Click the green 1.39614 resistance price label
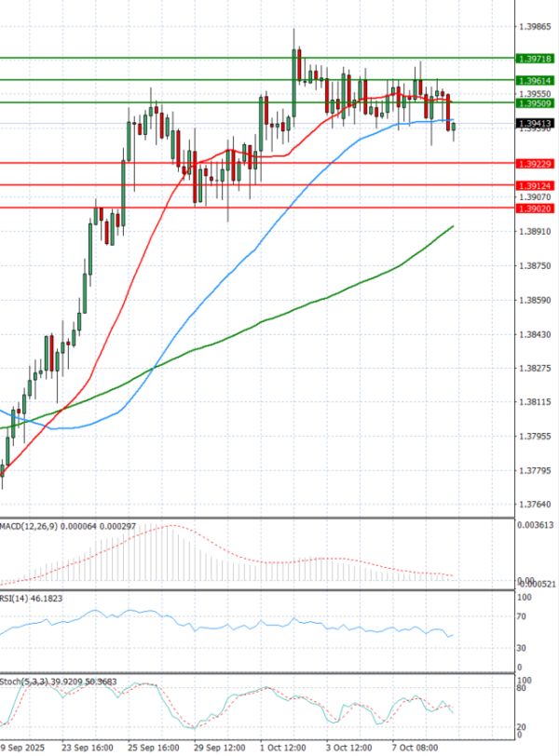 click(536, 81)
